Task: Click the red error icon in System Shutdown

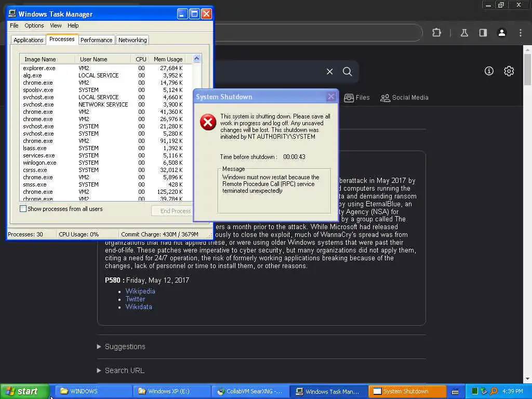Action: click(208, 122)
